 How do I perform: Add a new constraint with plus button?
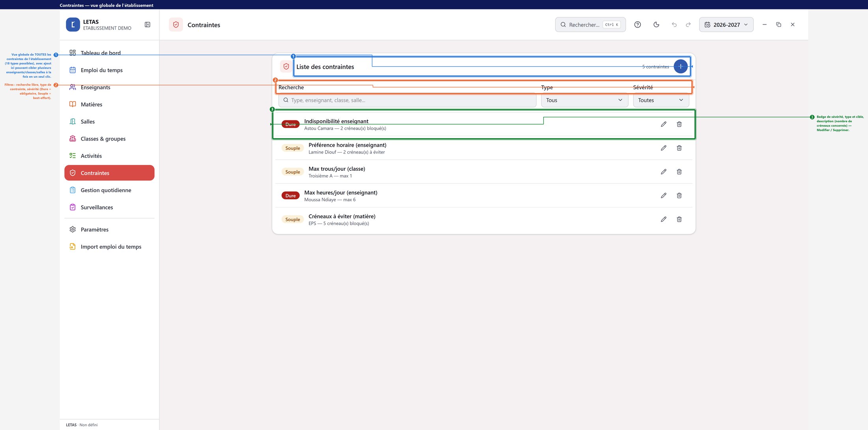pyautogui.click(x=681, y=66)
